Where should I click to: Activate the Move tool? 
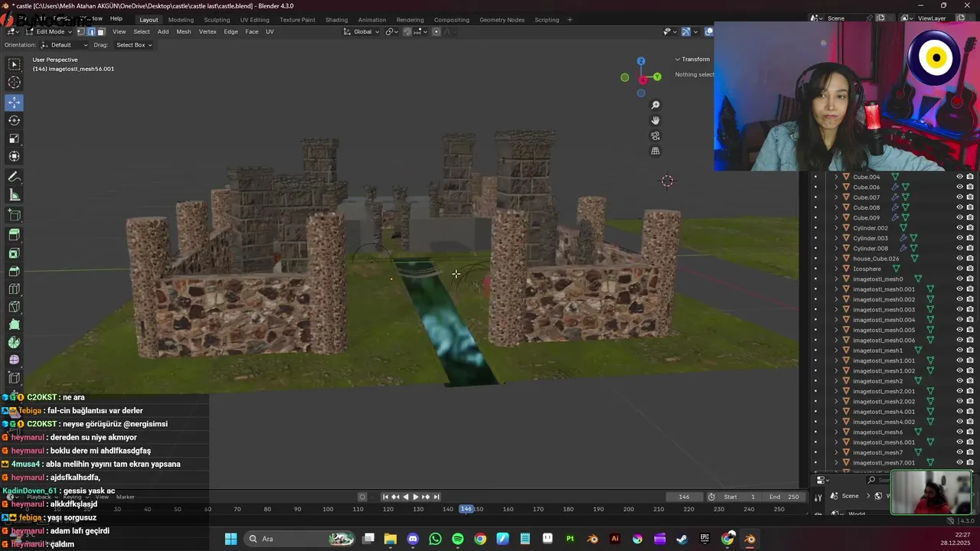[x=15, y=102]
